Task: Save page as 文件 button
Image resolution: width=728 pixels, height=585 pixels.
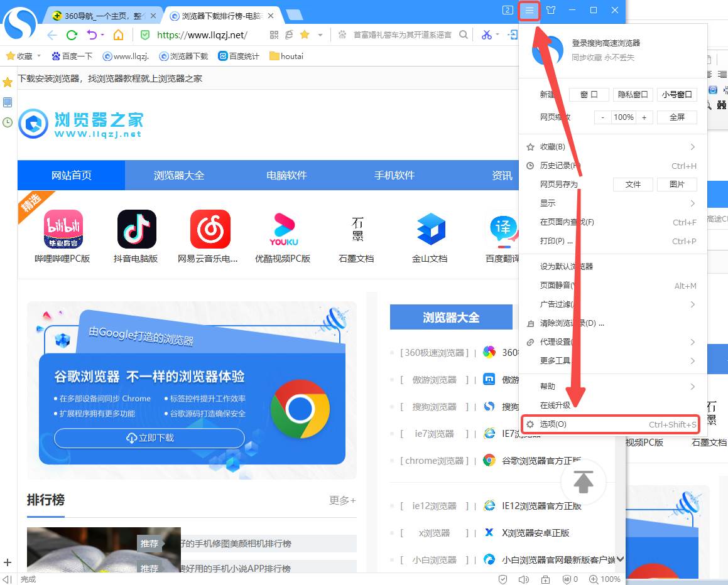Action: pyautogui.click(x=633, y=184)
